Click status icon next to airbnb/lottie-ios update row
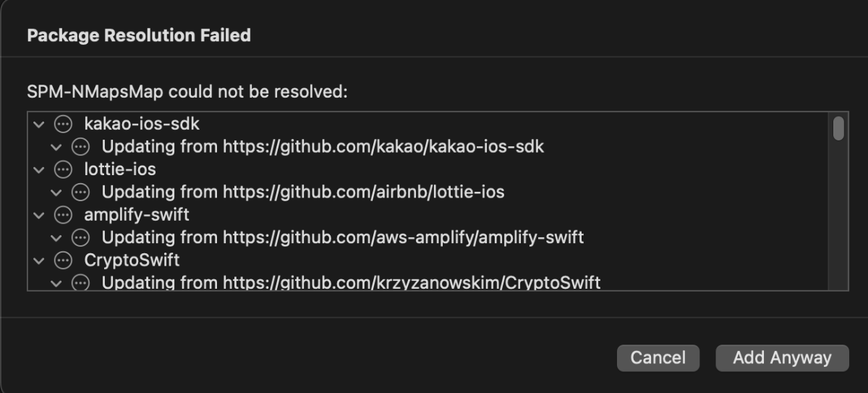Image resolution: width=868 pixels, height=393 pixels. coord(81,192)
